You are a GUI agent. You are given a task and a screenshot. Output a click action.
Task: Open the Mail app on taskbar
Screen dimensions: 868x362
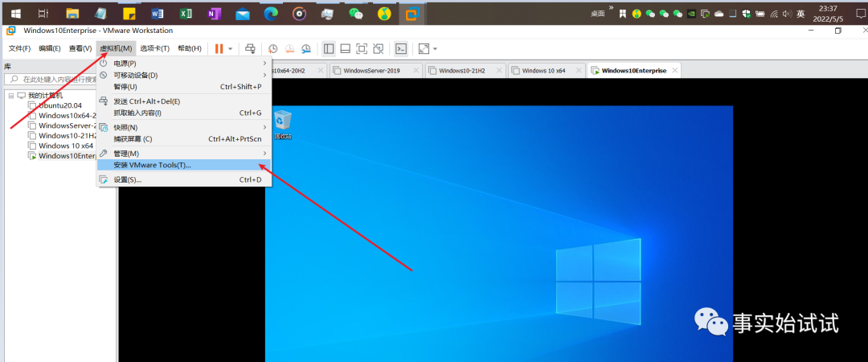coord(243,13)
